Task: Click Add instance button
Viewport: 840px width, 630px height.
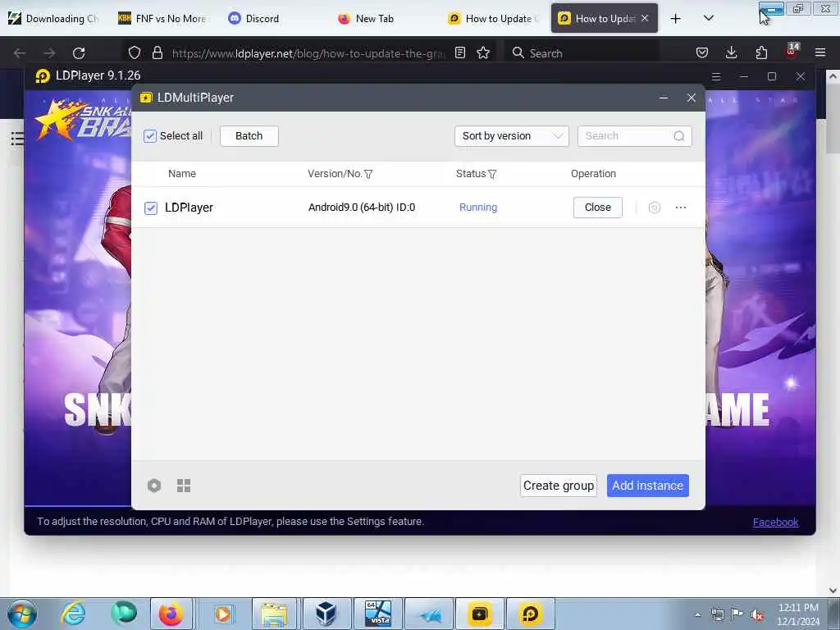Action: click(x=648, y=486)
